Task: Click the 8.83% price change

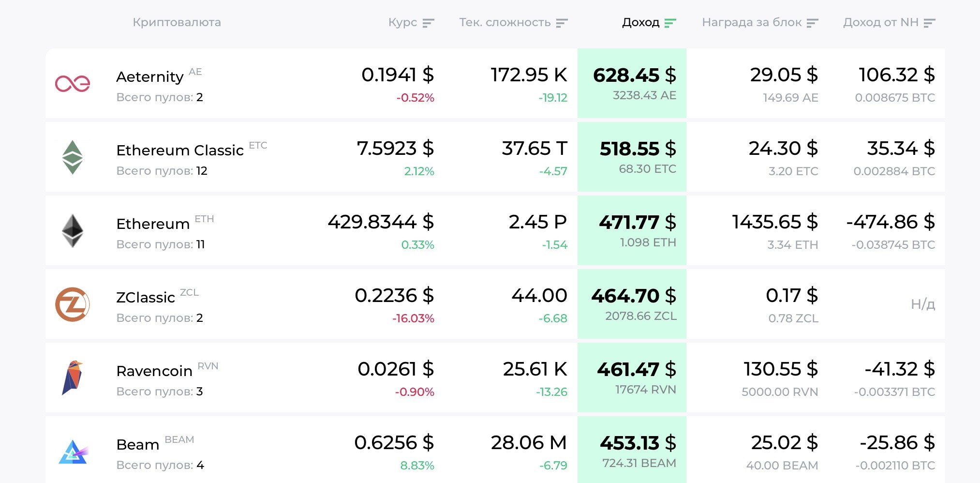Action: (417, 466)
